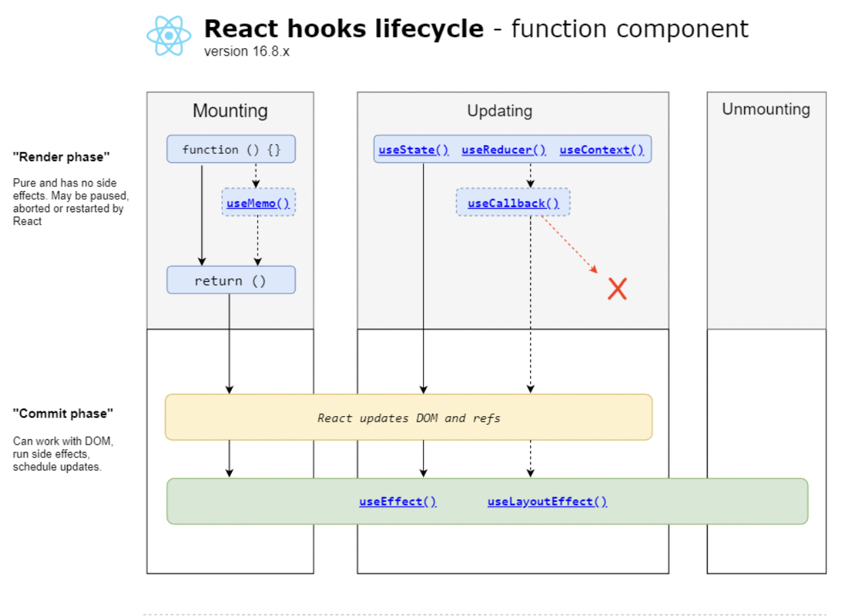Select the Updating column heading
This screenshot has height=616, width=858.
499,111
